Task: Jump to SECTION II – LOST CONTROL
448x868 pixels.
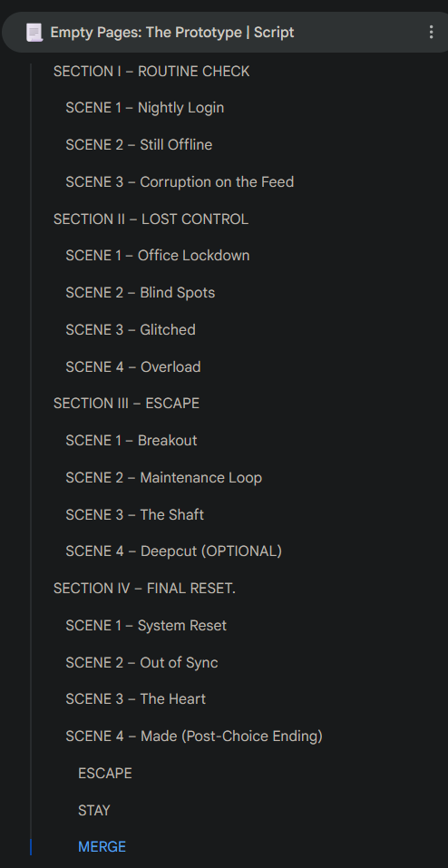Action: pos(151,219)
